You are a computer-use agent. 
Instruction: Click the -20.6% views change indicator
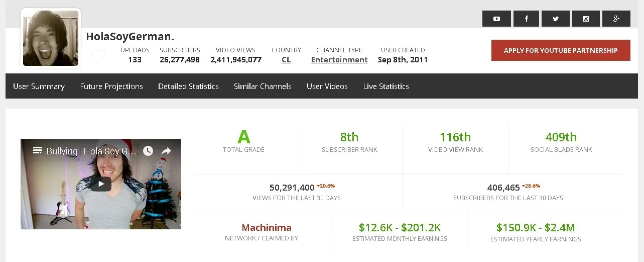[326, 186]
